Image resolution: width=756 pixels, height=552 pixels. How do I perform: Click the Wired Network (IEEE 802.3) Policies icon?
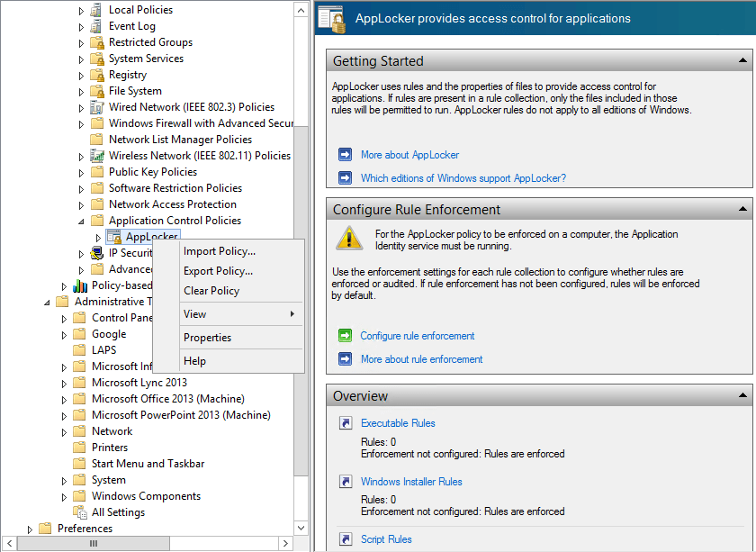[95, 106]
